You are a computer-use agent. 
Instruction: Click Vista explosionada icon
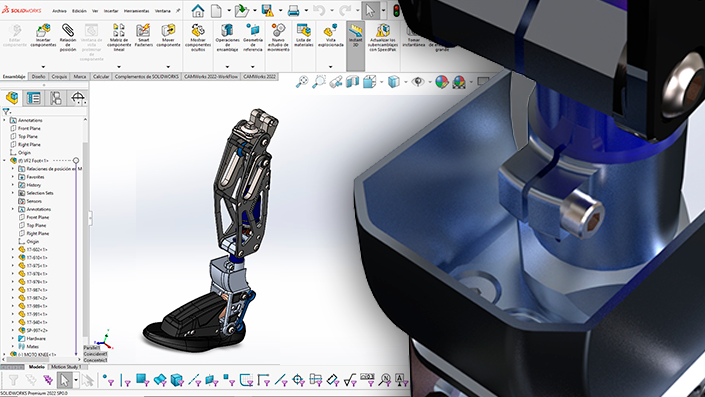(330, 30)
